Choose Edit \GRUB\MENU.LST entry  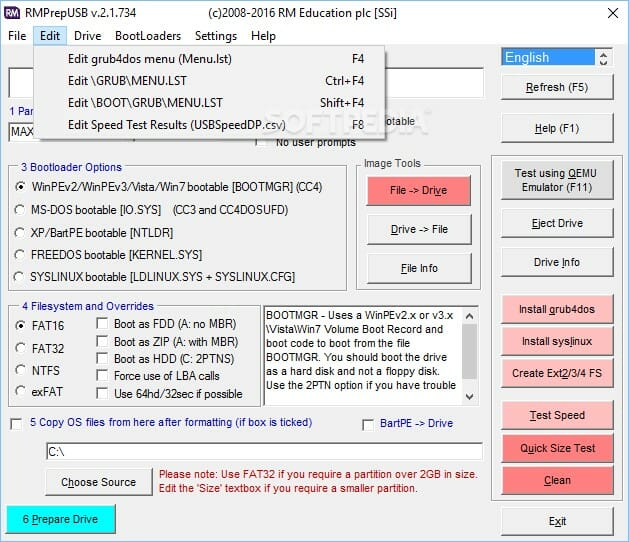coord(211,81)
